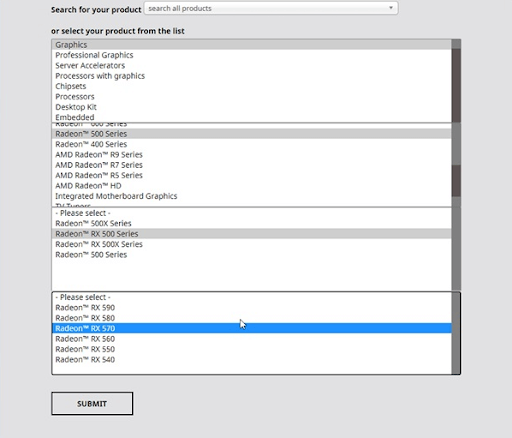Select 'Radeon RX 590' model
The width and height of the screenshot is (512, 438).
click(x=252, y=307)
